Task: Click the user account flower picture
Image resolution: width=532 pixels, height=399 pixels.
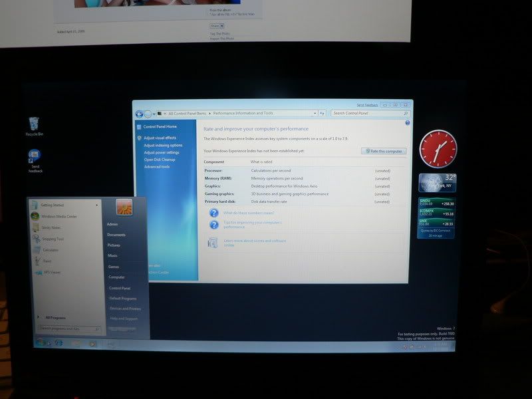Action: point(124,207)
